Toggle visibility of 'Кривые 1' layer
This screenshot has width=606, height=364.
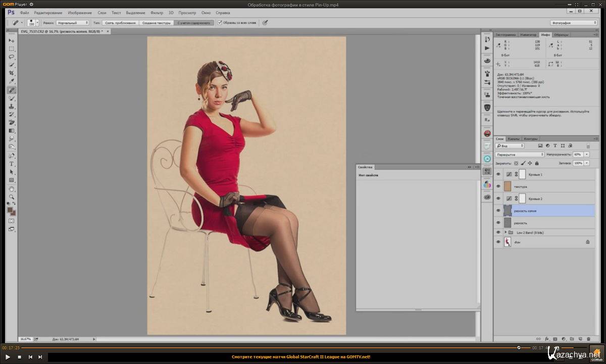click(498, 174)
